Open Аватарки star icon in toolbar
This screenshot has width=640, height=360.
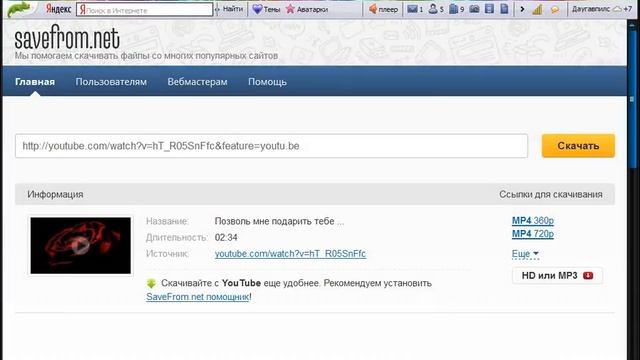pyautogui.click(x=307, y=9)
